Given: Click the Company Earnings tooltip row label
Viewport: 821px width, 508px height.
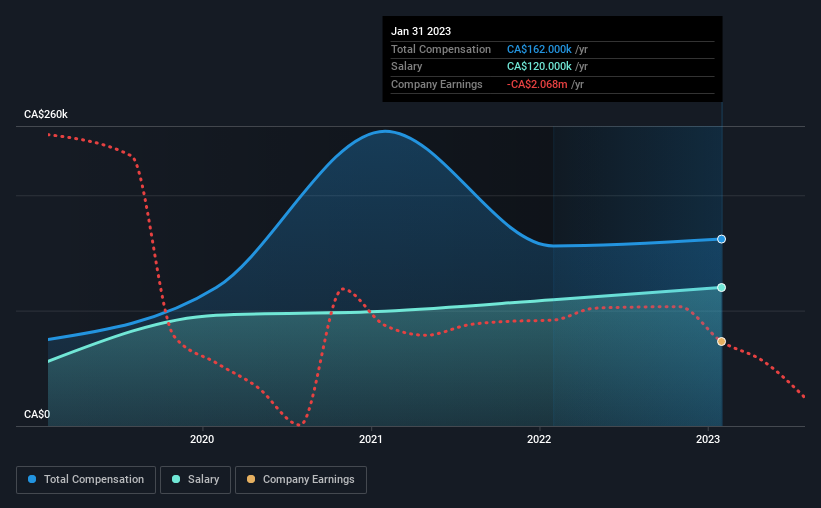Looking at the screenshot, I should [437, 84].
